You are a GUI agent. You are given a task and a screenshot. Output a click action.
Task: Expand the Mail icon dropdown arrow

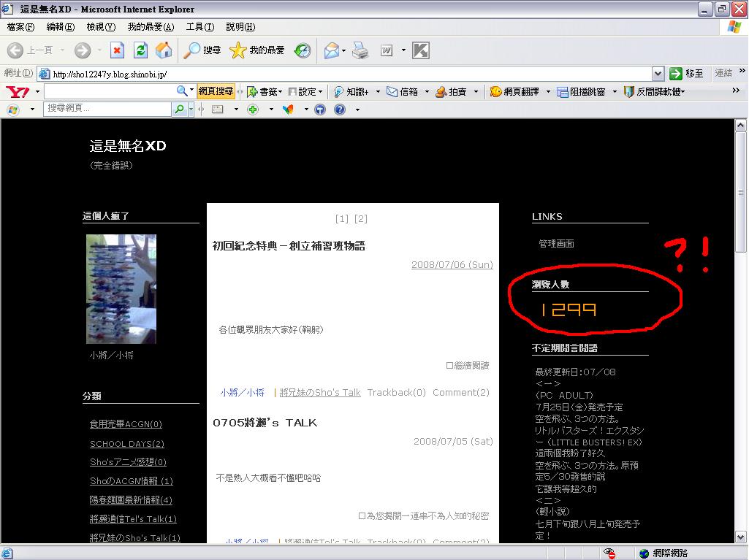coord(343,50)
